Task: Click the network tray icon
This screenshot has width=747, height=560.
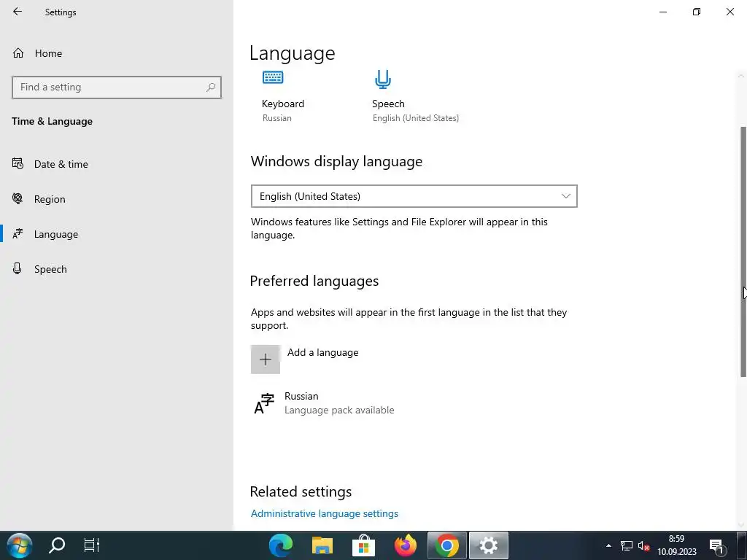Action: [626, 545]
